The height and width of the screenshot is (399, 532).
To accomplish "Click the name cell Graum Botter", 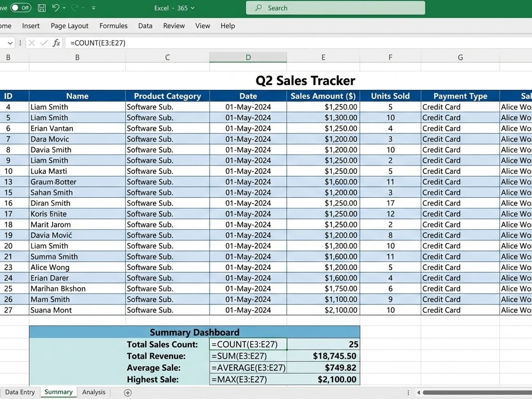I will (x=77, y=182).
